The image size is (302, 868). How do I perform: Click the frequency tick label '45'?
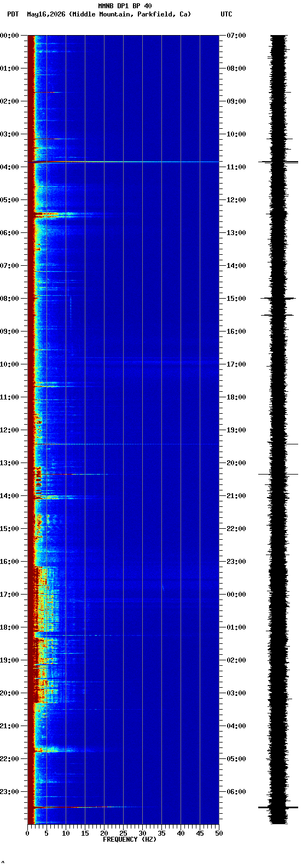[x=200, y=833]
